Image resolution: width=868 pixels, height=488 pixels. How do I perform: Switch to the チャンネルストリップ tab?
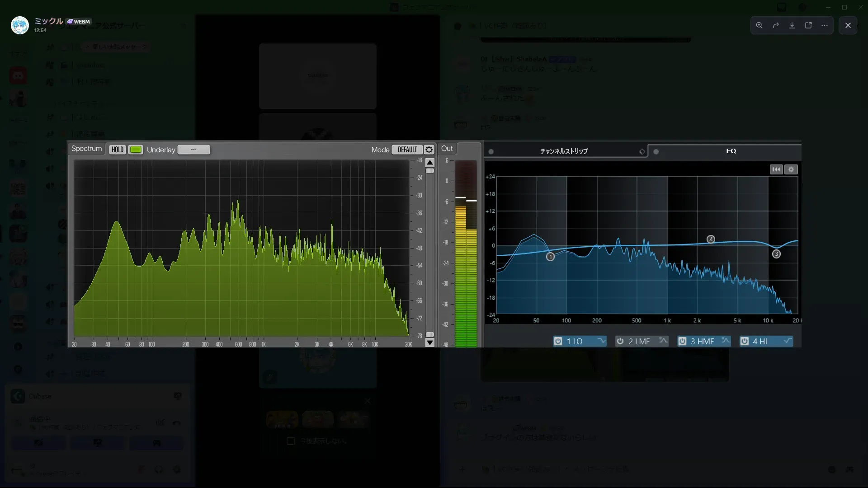coord(564,151)
